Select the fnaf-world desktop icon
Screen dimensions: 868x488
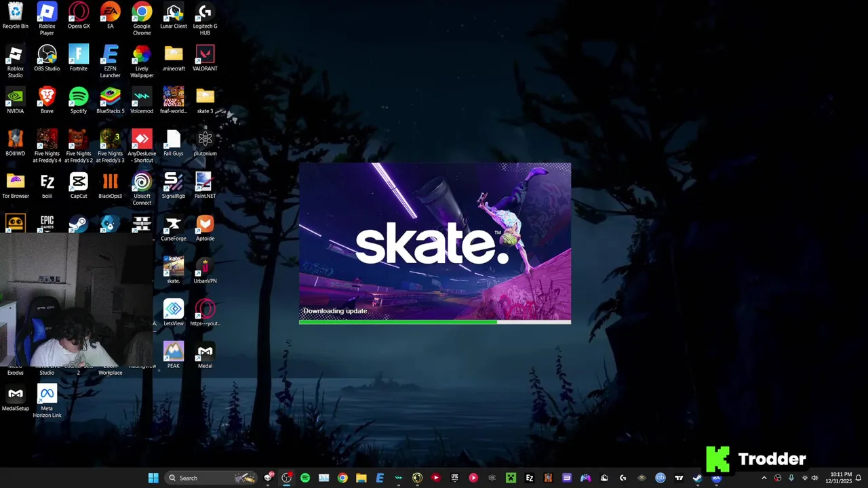tap(174, 101)
